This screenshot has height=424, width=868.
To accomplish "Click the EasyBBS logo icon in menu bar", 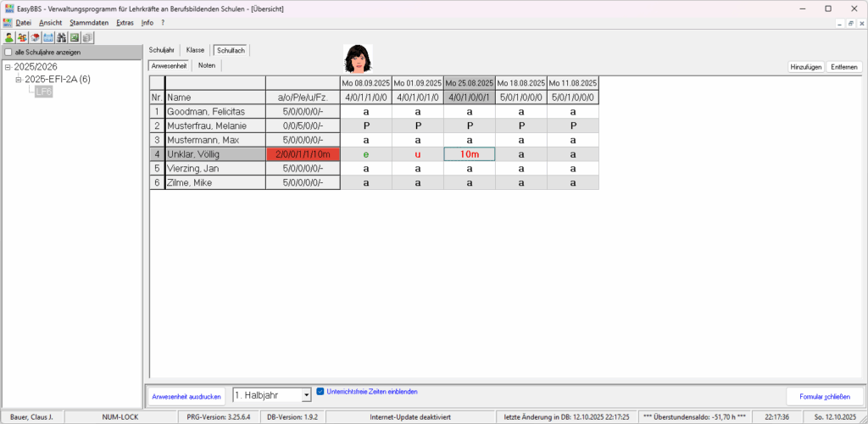I will click(8, 22).
